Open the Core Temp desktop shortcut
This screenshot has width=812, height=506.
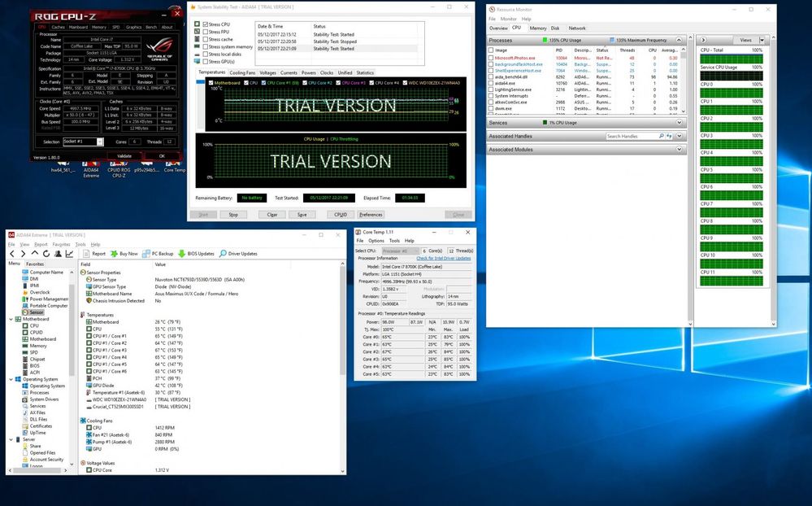click(x=175, y=168)
